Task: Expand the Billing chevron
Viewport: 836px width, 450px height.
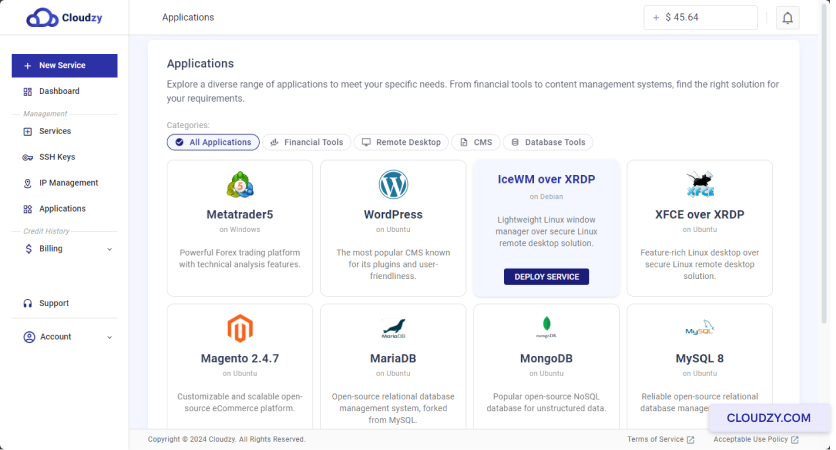Action: point(110,249)
